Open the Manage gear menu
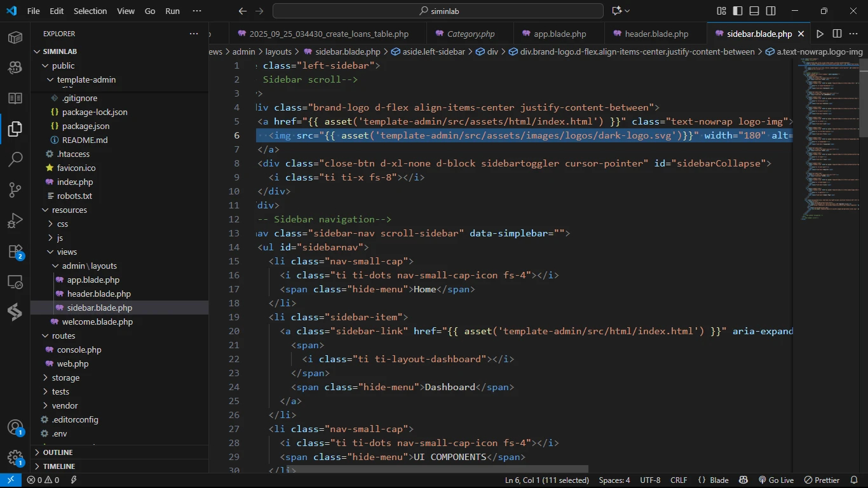This screenshot has width=868, height=488. tap(15, 458)
